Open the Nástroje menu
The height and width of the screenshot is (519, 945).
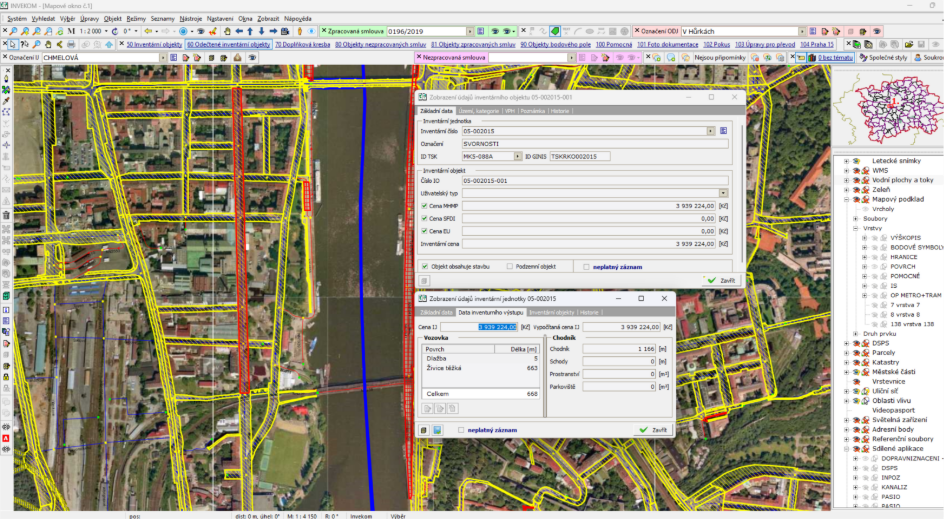pyautogui.click(x=189, y=18)
